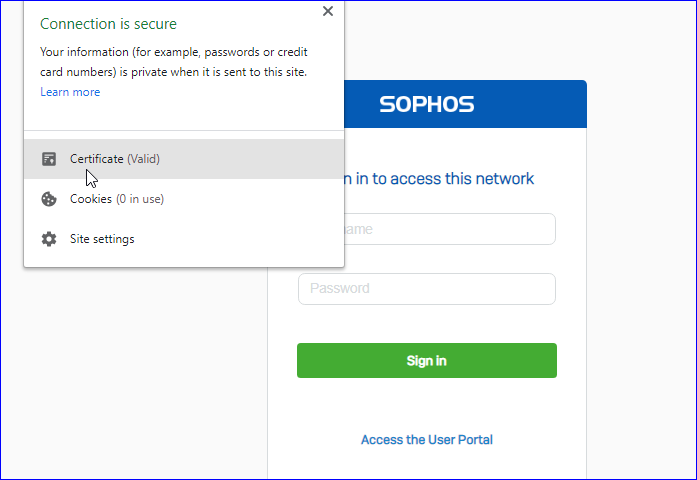Focus the partially hidden Username field
Screen dimensions: 697x480
pos(450,229)
